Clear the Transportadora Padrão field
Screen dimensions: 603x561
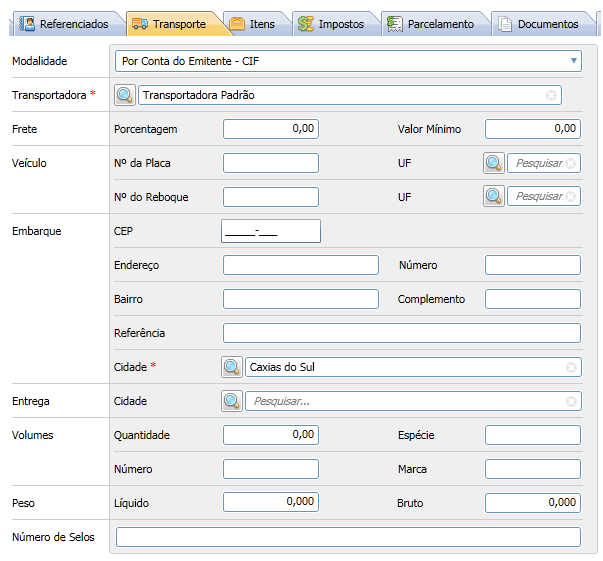551,95
